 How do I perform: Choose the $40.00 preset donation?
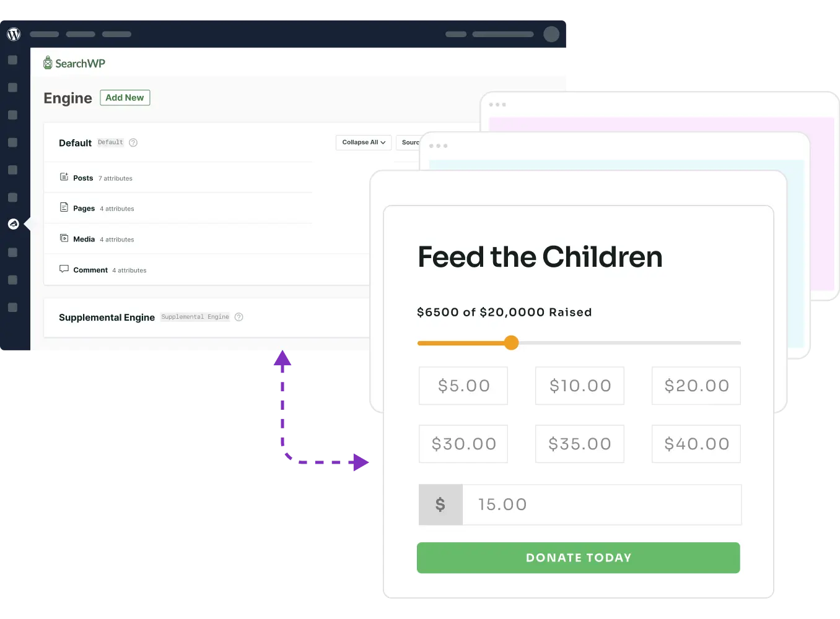coord(696,444)
